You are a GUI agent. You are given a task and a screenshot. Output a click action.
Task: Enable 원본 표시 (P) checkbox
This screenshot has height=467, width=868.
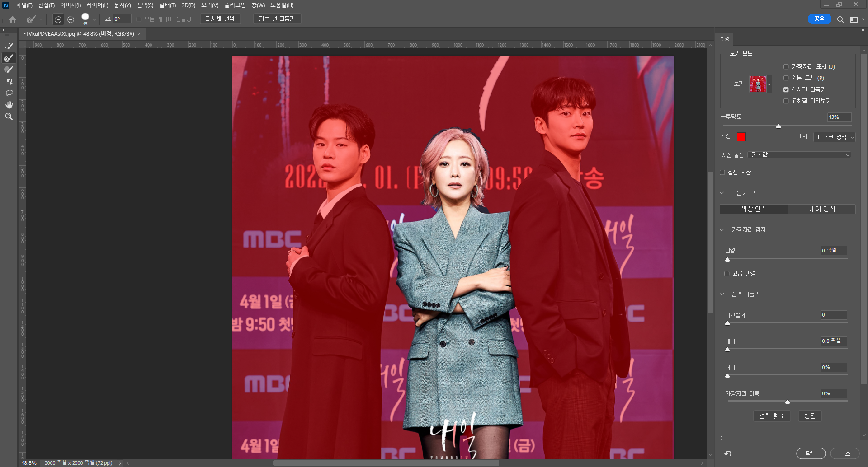point(786,78)
